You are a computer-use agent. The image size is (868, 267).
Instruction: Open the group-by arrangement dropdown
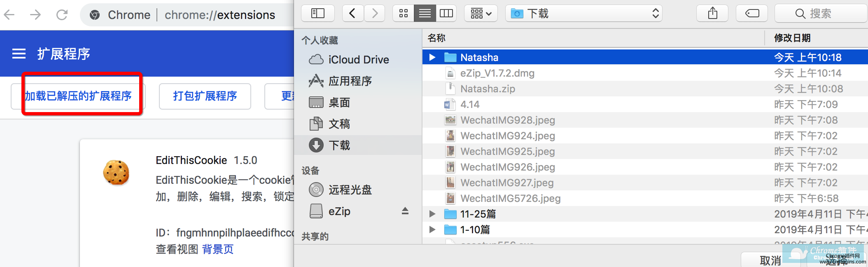[x=481, y=14]
